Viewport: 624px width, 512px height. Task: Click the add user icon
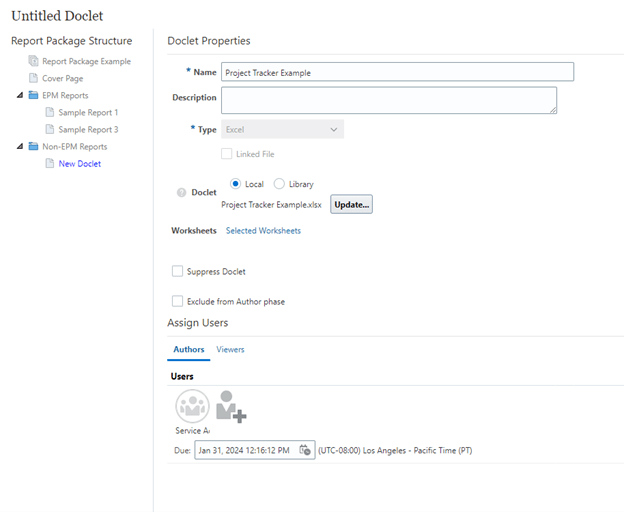[x=231, y=406]
